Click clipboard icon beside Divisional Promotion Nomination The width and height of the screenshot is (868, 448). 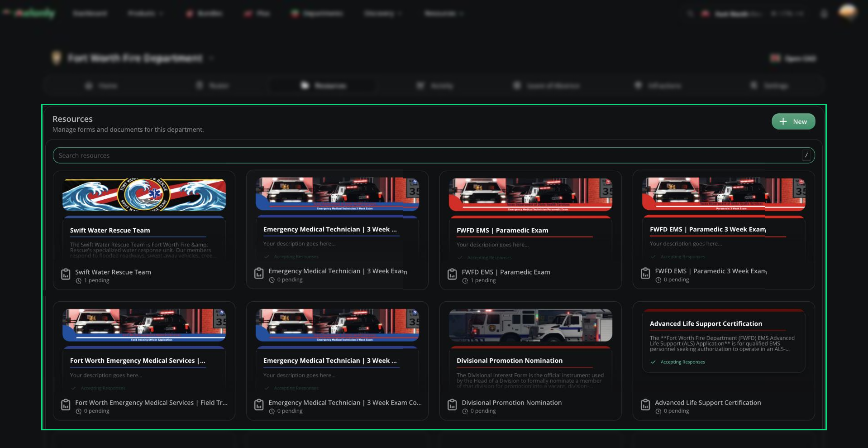pyautogui.click(x=452, y=405)
